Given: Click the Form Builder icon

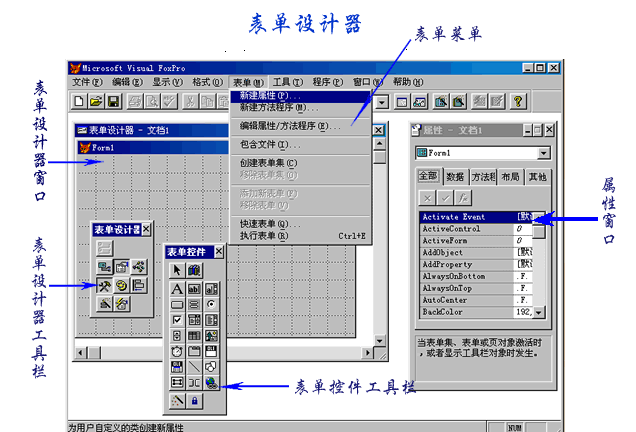Looking at the screenshot, I should [x=104, y=304].
